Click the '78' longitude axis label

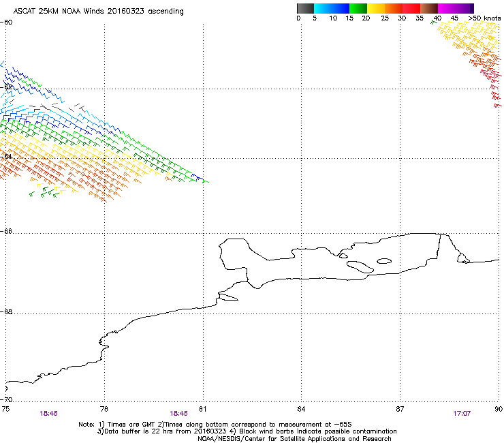[104, 409]
